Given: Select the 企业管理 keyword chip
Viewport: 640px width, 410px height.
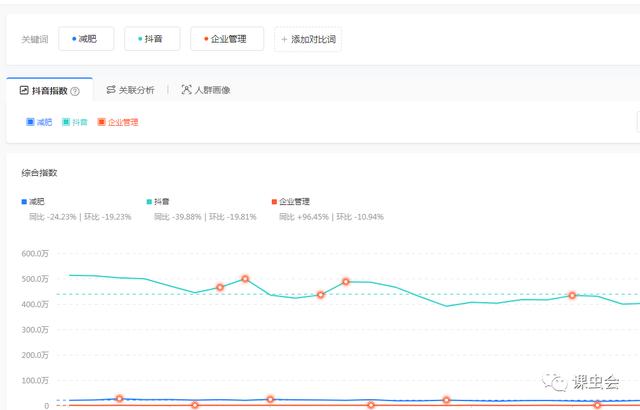Looking at the screenshot, I should [x=227, y=39].
